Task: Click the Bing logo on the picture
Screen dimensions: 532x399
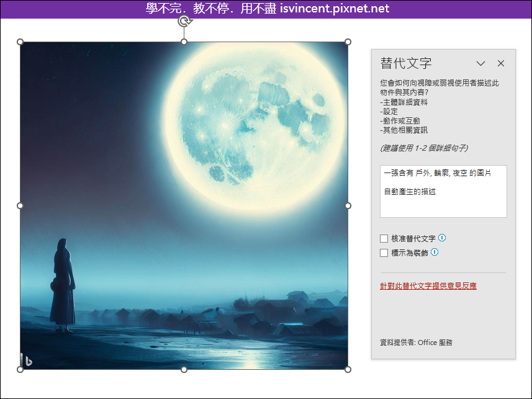Action: (29, 361)
